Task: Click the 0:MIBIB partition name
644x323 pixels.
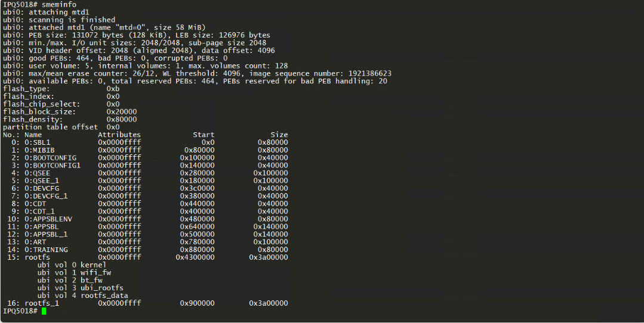Action: pos(39,150)
